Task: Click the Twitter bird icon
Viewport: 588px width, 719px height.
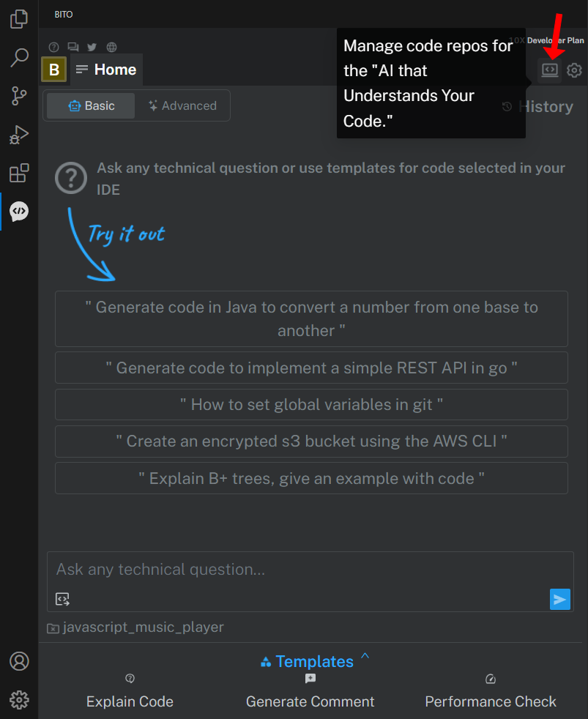Action: (92, 48)
